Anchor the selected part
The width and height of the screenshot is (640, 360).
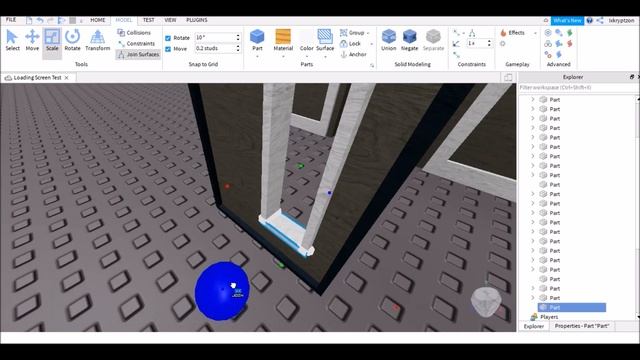(x=353, y=54)
